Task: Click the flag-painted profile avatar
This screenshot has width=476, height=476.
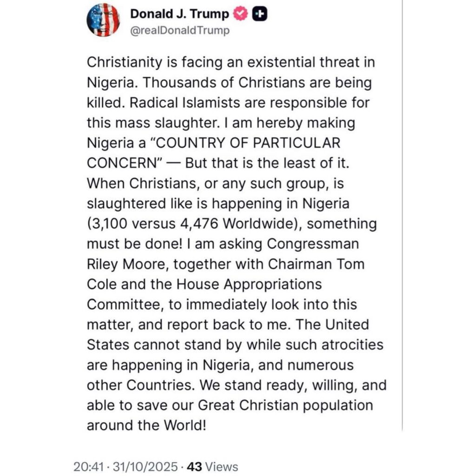Action: (x=103, y=20)
